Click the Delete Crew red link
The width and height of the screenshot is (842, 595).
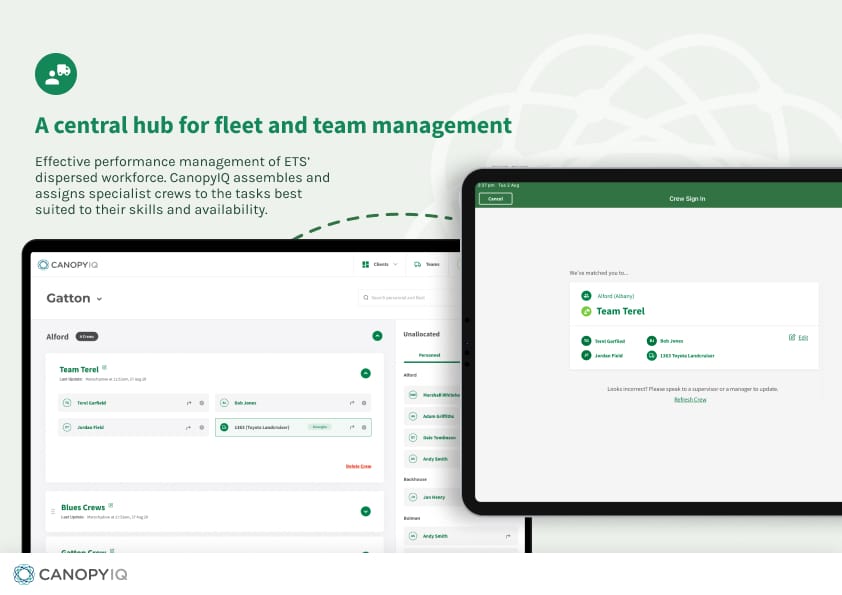[358, 467]
